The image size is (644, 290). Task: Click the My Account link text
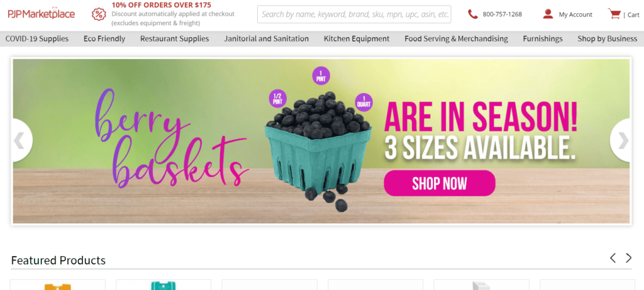coord(575,15)
